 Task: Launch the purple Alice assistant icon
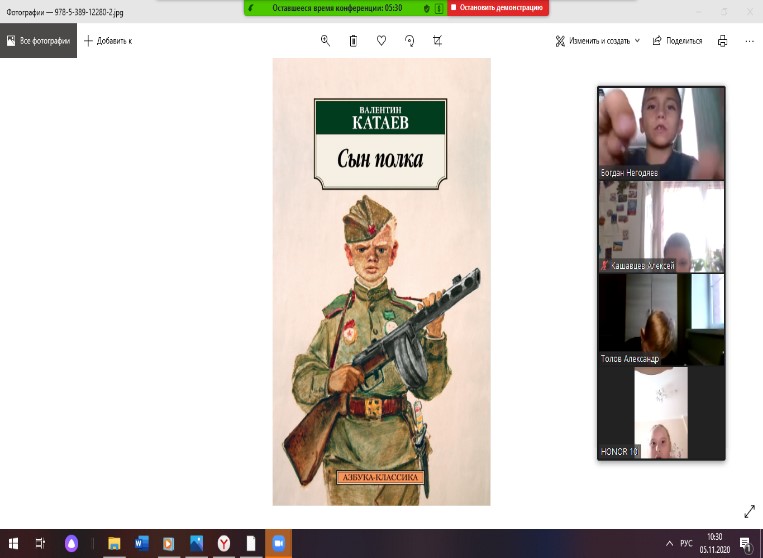coord(72,543)
